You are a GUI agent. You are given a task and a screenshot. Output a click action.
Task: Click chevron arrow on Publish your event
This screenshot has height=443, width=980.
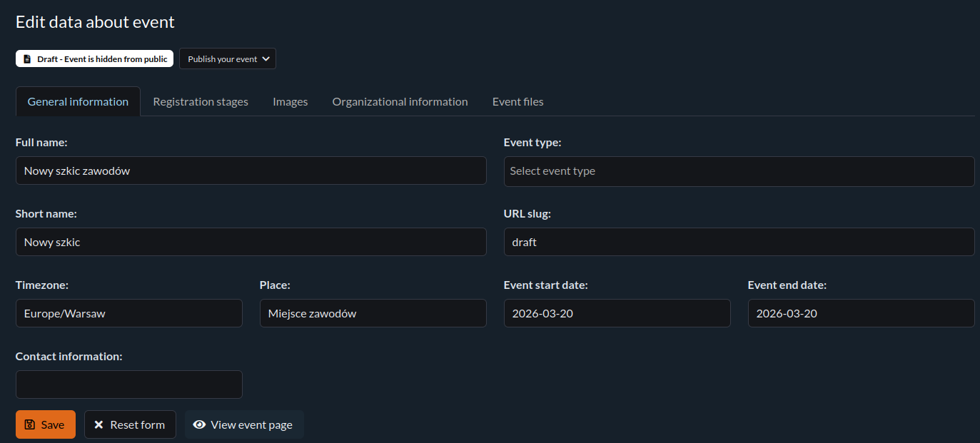[x=266, y=59]
